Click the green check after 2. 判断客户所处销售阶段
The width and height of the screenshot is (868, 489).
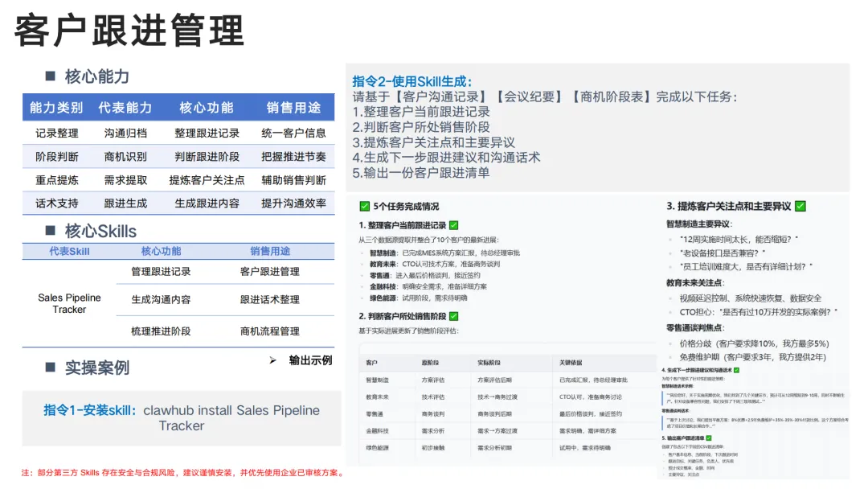pos(454,316)
